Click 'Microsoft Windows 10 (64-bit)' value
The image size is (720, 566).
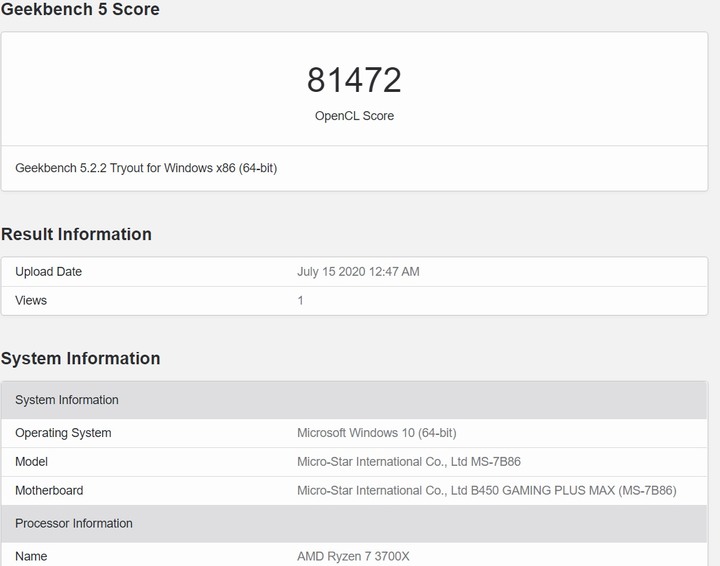pos(377,433)
